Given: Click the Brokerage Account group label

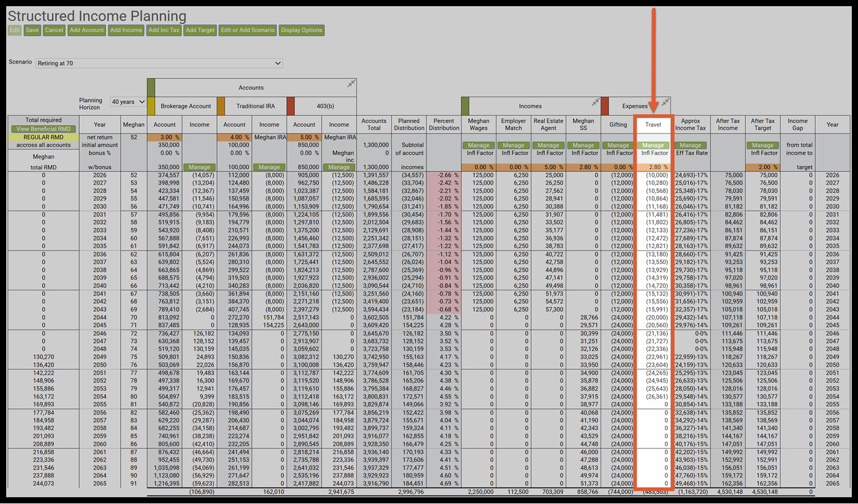Looking at the screenshot, I should tap(186, 106).
